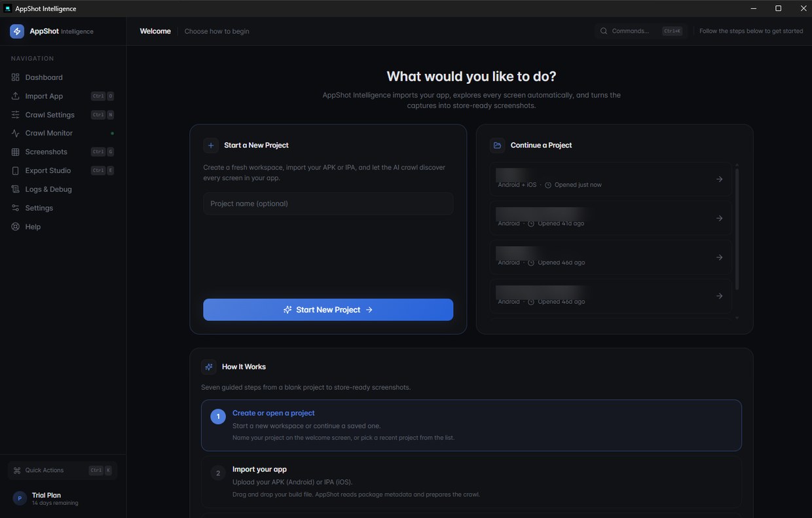Image resolution: width=812 pixels, height=518 pixels.
Task: Open the Commands search box
Action: [641, 31]
